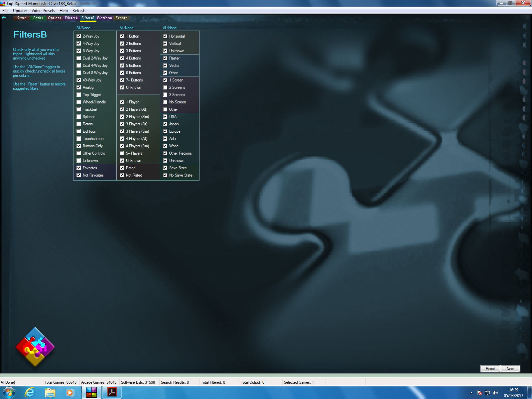Open the Help menu
Screen dimensions: 532x399
tap(64, 11)
